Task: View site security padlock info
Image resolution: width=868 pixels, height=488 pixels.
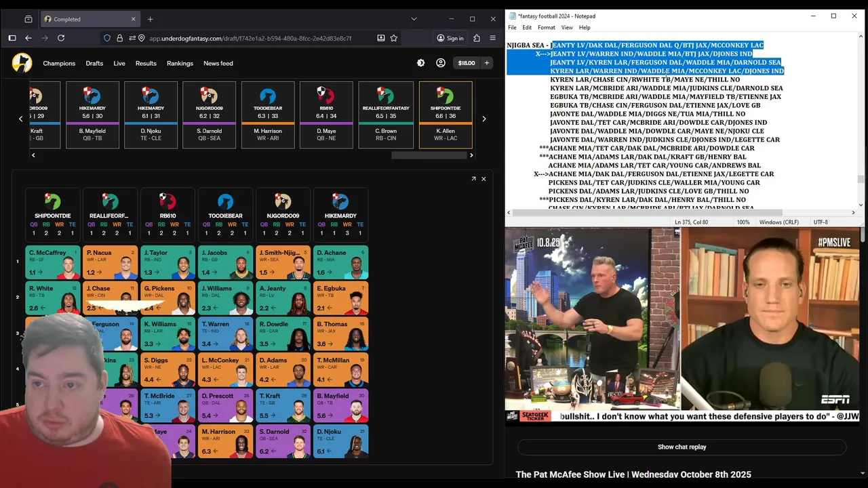Action: point(119,39)
